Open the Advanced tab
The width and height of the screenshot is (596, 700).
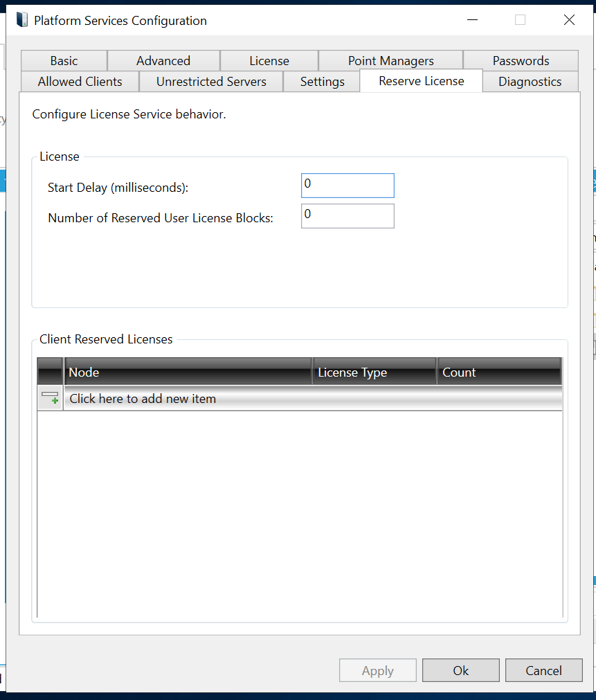click(163, 61)
